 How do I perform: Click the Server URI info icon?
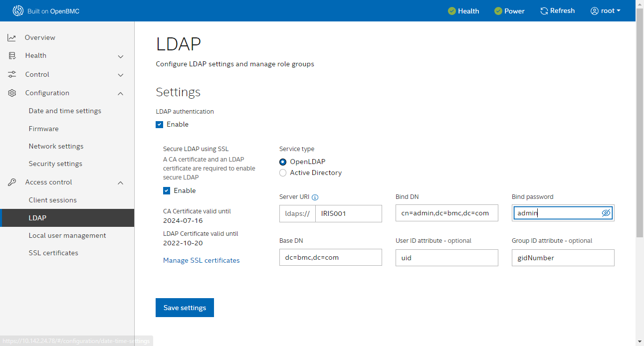coord(315,197)
